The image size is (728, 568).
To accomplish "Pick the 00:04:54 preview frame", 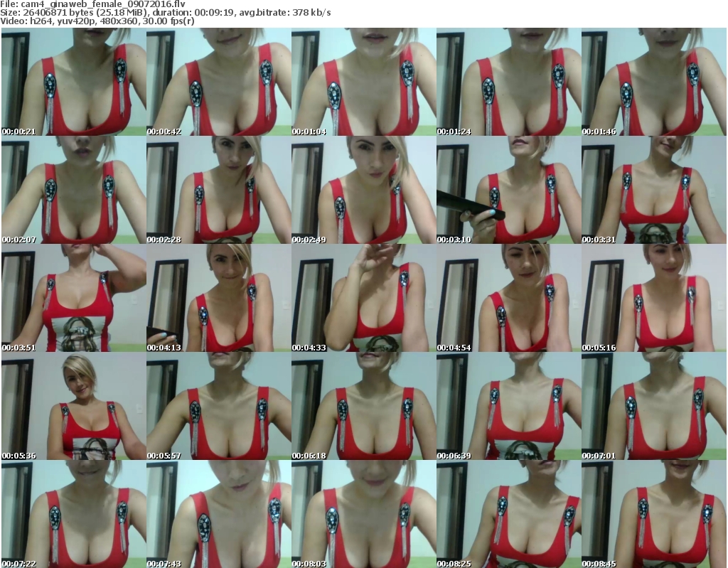I will pyautogui.click(x=509, y=298).
